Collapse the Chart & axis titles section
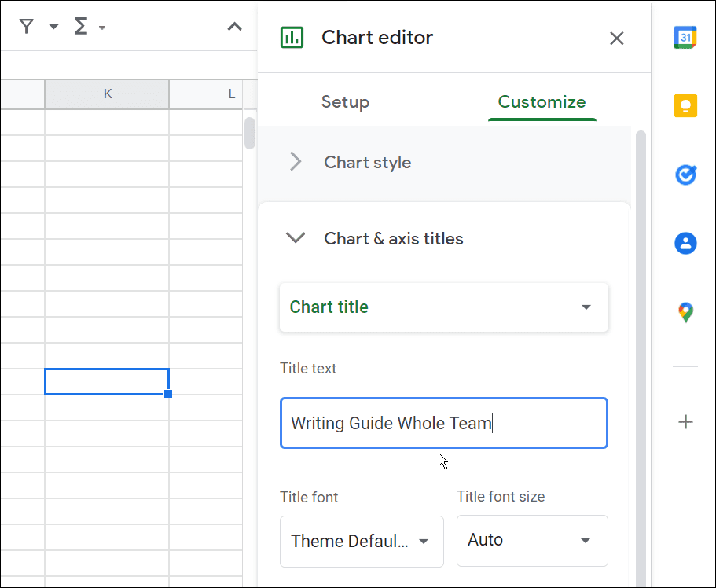Image resolution: width=716 pixels, height=588 pixels. (x=444, y=238)
